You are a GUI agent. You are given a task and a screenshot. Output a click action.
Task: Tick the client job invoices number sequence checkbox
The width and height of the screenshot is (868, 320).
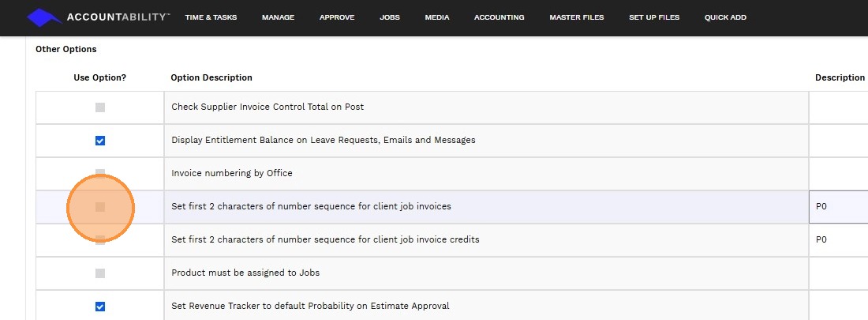coord(100,207)
